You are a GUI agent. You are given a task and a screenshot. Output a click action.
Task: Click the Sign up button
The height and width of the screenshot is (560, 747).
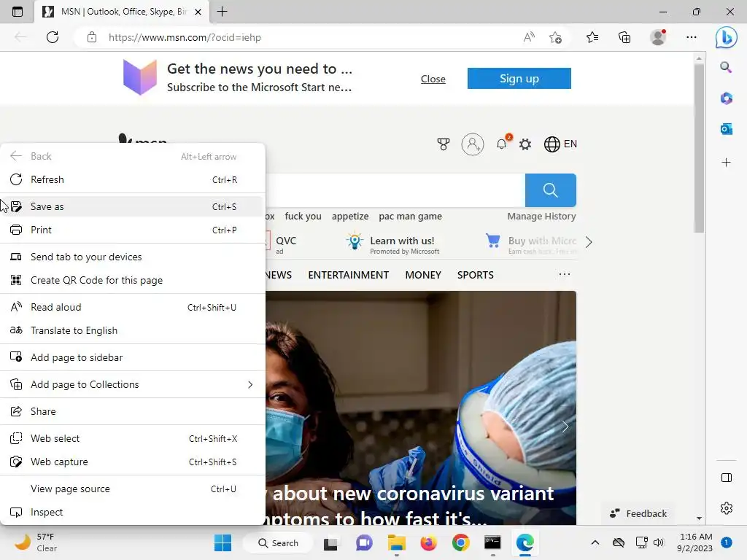click(x=519, y=79)
